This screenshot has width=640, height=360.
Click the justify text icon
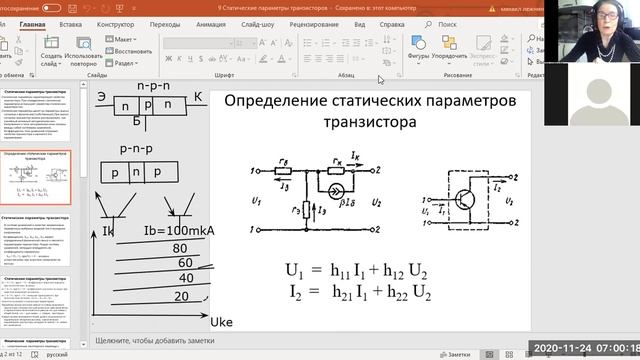coord(340,59)
